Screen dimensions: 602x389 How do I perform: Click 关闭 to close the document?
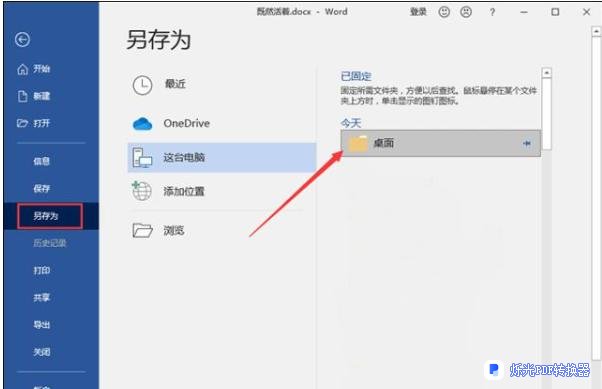41,352
